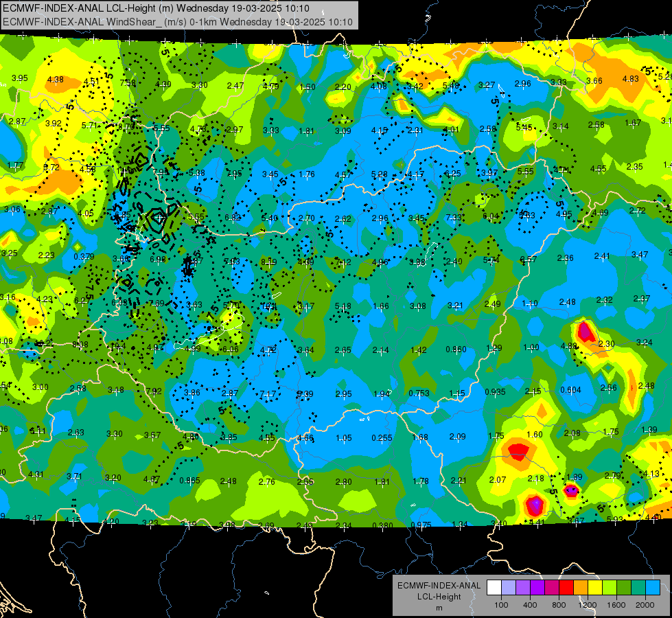This screenshot has height=618, width=672.
Task: Click the wind shear value 2.41
Action: (x=602, y=256)
